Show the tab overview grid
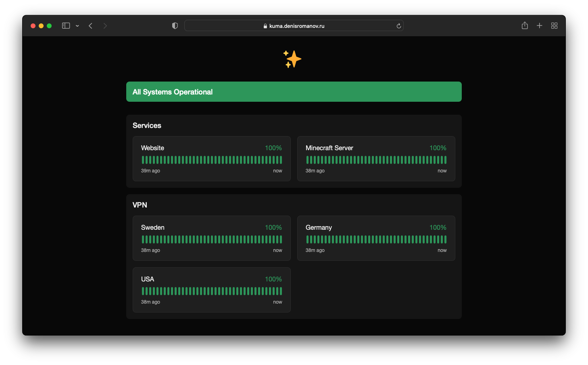Viewport: 588px width, 365px height. [x=554, y=26]
